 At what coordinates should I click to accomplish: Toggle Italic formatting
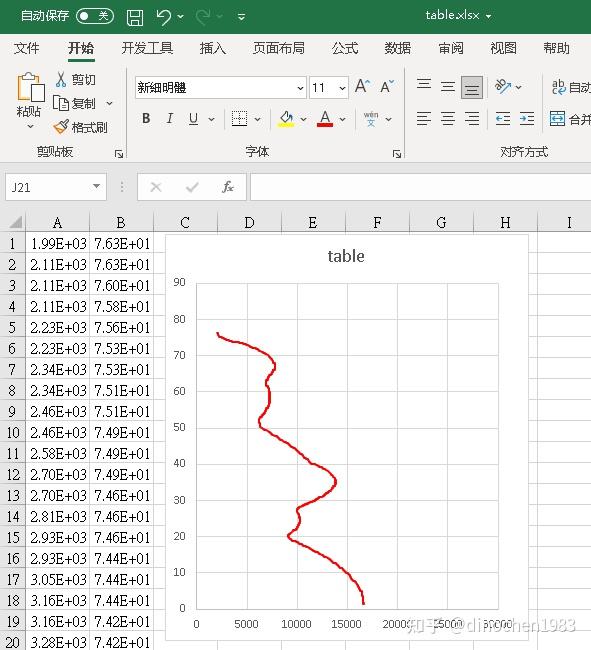170,119
